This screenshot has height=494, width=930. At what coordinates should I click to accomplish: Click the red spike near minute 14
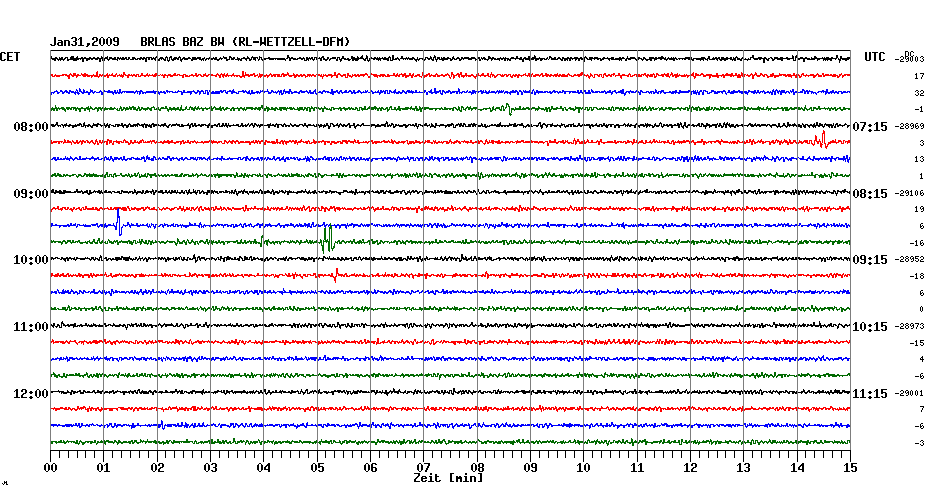tap(821, 140)
